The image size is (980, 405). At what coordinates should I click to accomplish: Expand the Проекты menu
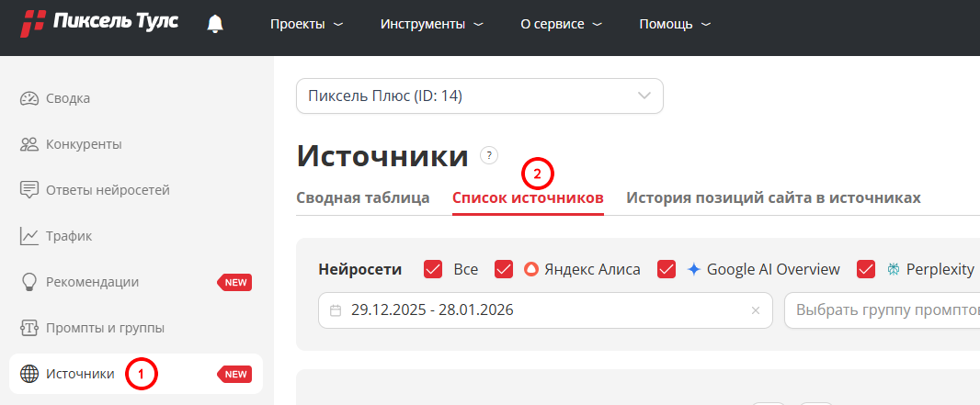point(306,24)
